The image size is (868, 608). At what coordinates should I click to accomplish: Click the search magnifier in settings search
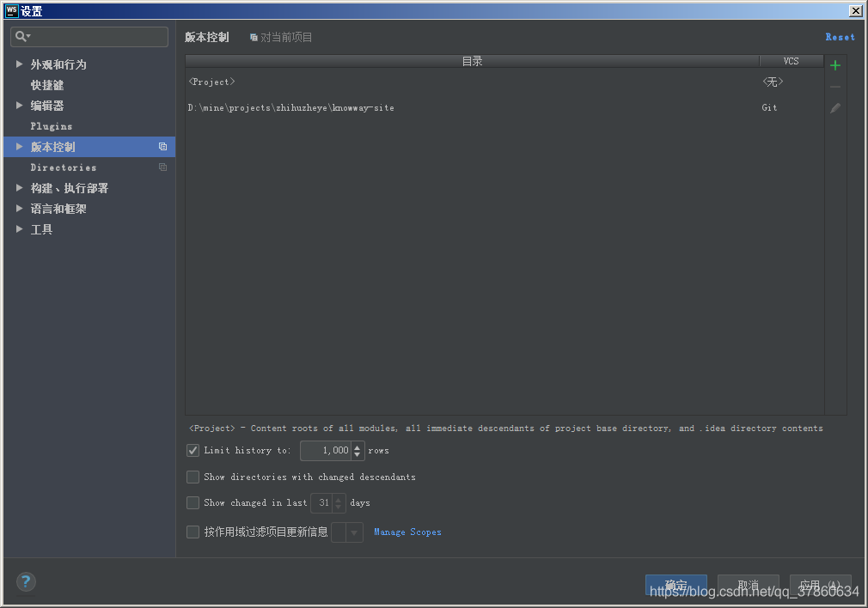point(19,37)
